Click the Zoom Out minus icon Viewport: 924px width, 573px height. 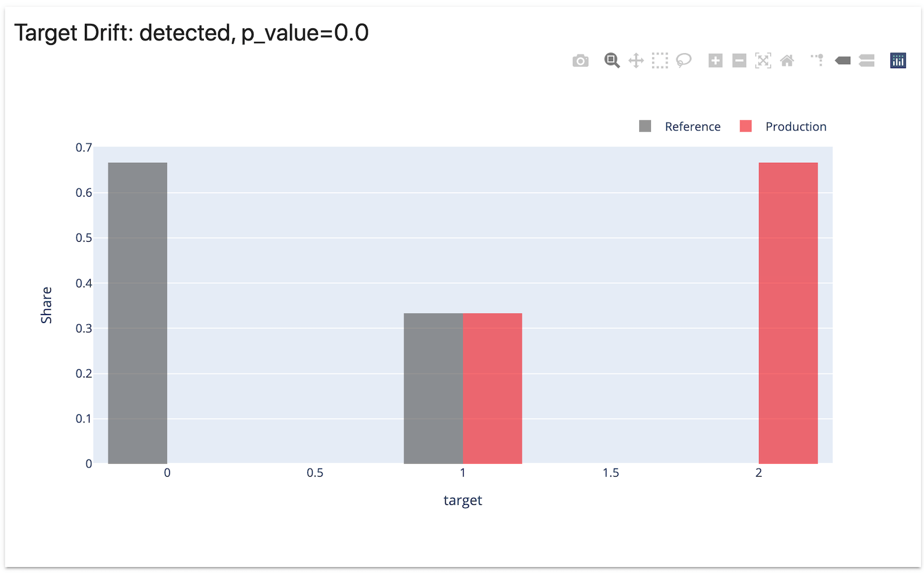[x=739, y=61]
